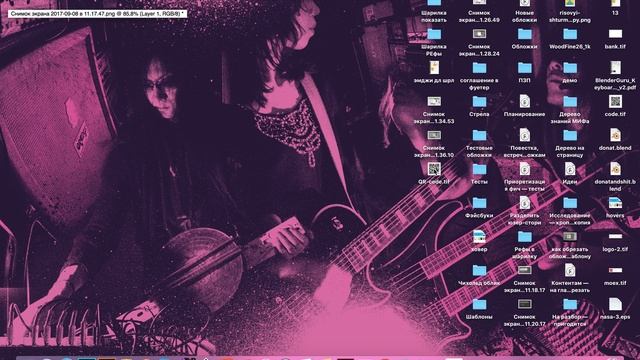Open the Тесты folder
640x360 pixels.
point(479,169)
